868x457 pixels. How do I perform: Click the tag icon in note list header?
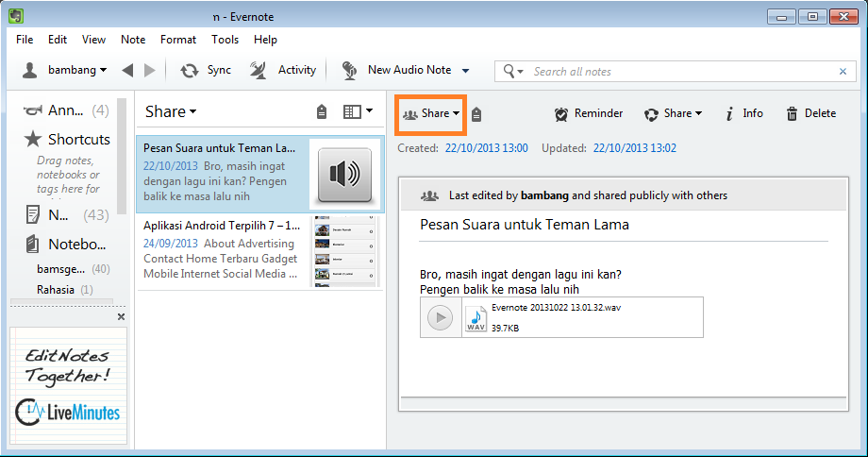[322, 112]
